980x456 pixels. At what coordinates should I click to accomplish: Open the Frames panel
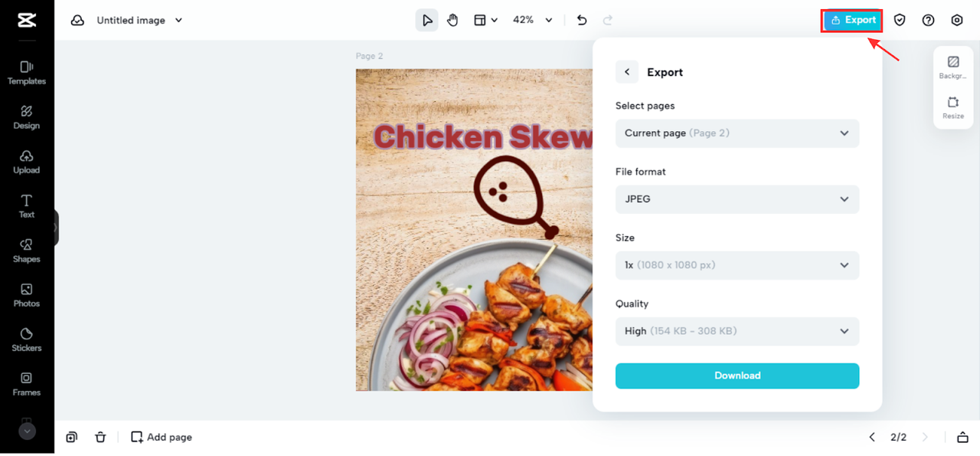pyautogui.click(x=27, y=384)
